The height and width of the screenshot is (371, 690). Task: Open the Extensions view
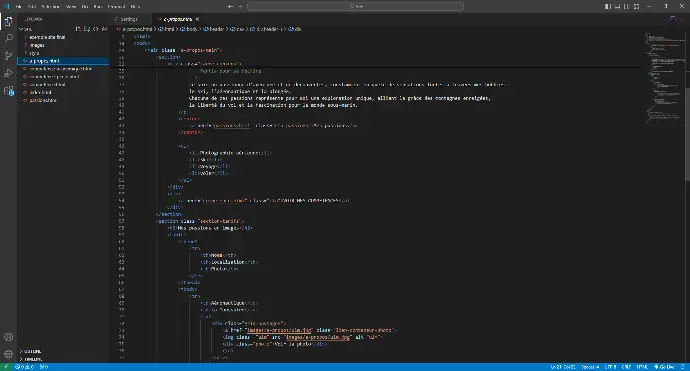coord(8,91)
